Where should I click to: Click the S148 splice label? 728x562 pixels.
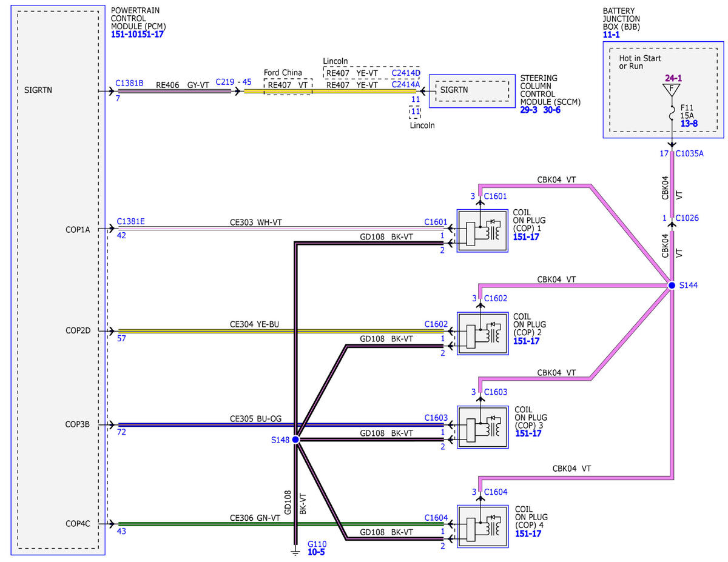click(280, 440)
